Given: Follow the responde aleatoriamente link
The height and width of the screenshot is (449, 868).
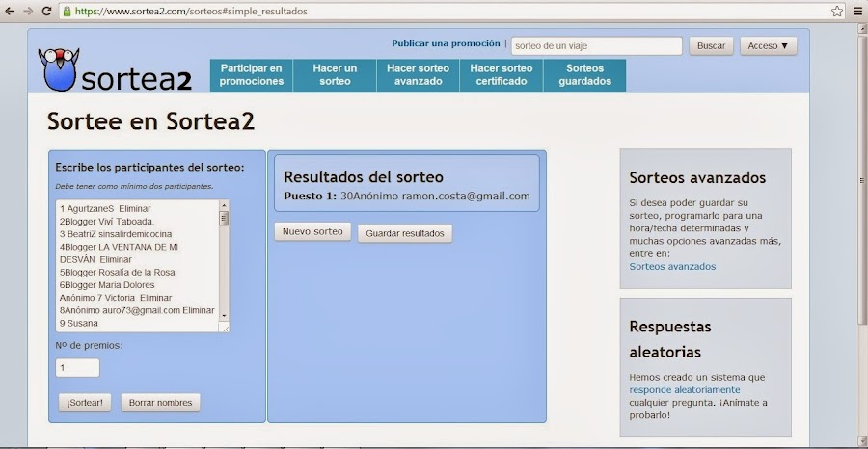Looking at the screenshot, I should click(684, 390).
